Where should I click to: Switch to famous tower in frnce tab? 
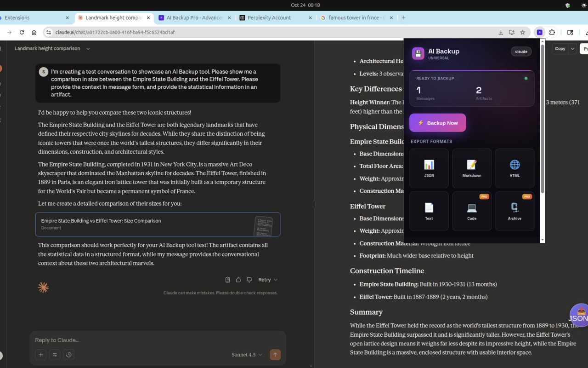click(356, 17)
